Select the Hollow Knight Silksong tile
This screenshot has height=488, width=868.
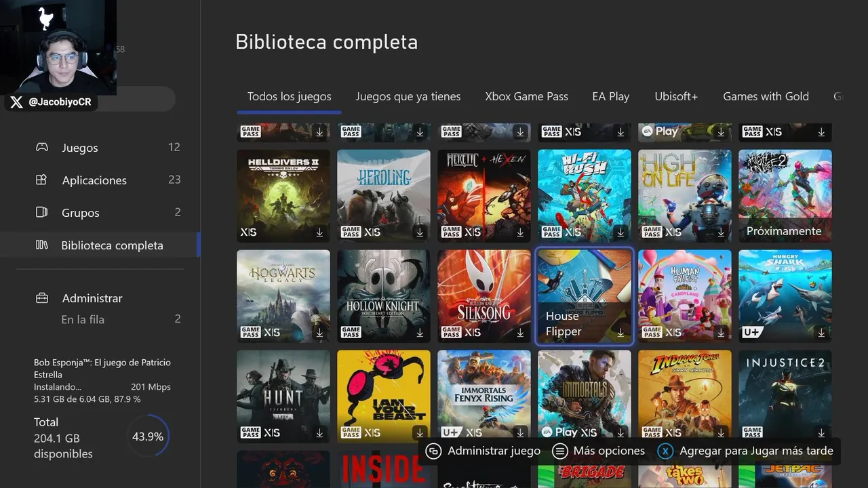[x=484, y=296]
